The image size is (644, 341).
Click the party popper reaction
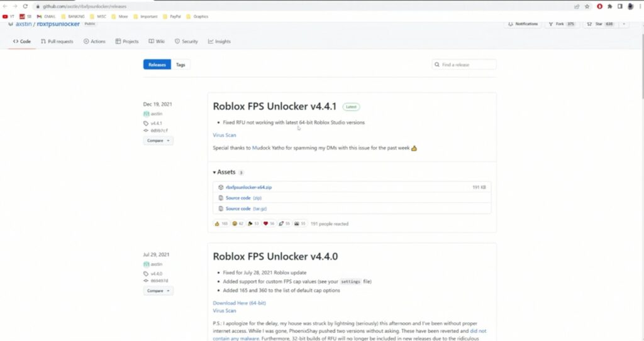253,224
